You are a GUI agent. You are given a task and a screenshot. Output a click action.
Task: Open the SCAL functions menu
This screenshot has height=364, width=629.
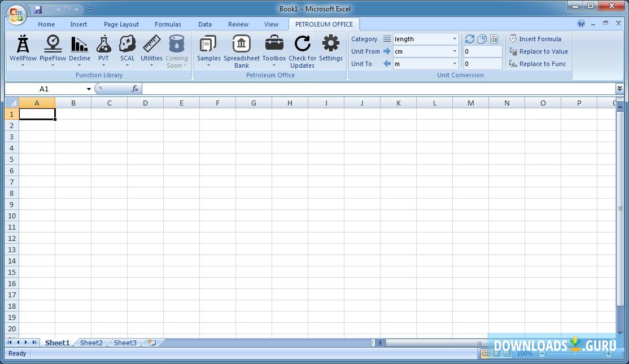(x=127, y=51)
